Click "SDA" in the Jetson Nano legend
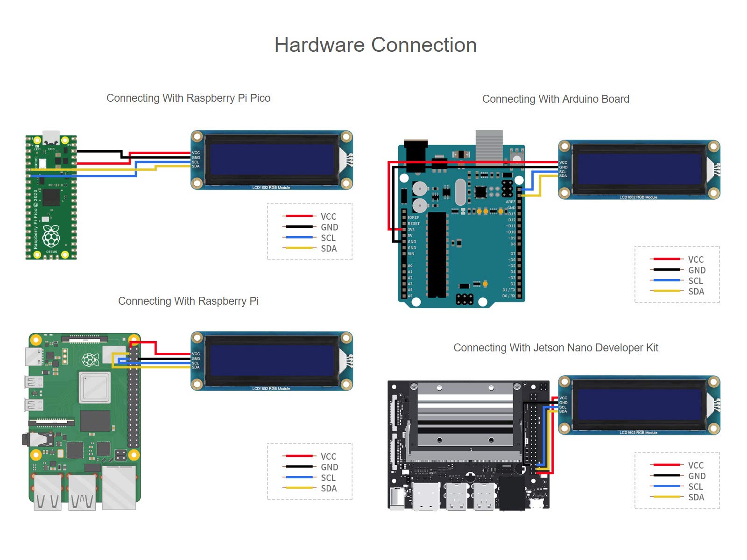Viewport: 747px width, 560px height. point(696,497)
